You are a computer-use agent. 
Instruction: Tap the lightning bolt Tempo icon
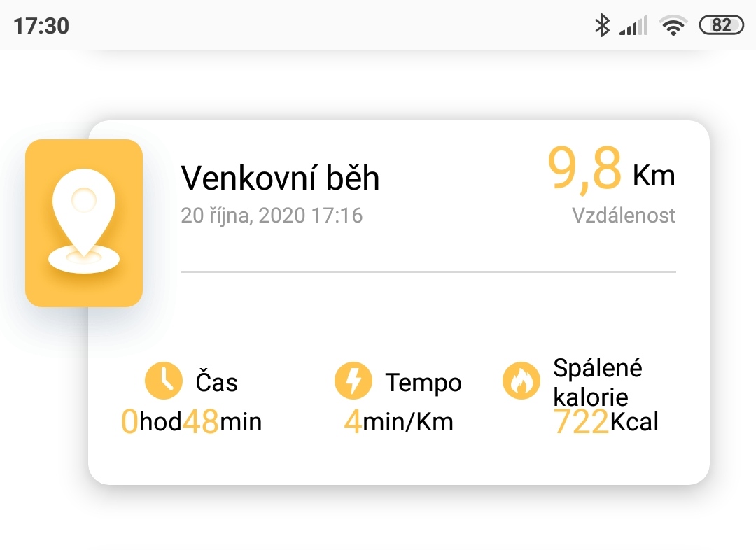(353, 381)
